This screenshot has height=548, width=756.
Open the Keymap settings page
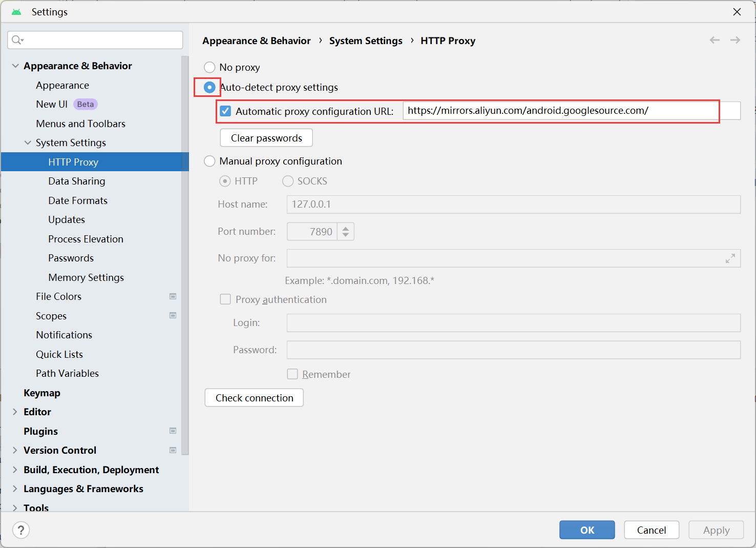click(42, 393)
